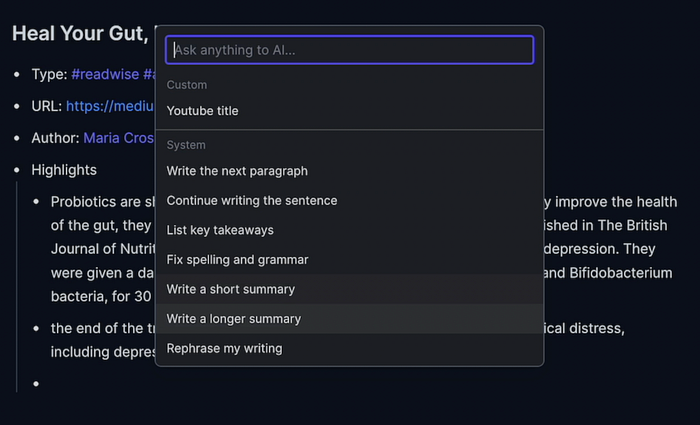Select "List key takeaways" from AI menu
700x425 pixels.
220,230
